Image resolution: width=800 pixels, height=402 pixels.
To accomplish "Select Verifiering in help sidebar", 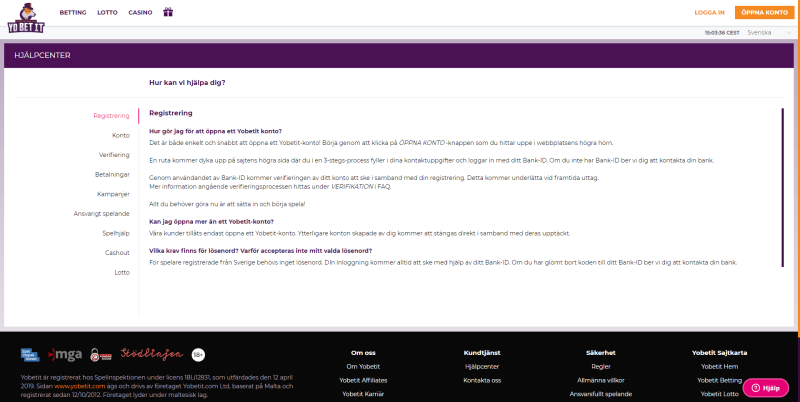I will click(x=114, y=155).
